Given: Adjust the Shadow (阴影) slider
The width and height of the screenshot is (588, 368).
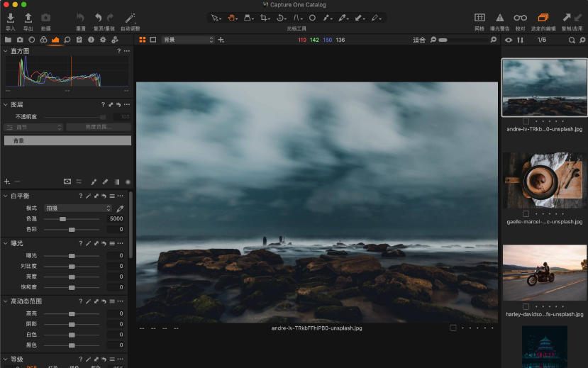Looking at the screenshot, I should pyautogui.click(x=72, y=324).
